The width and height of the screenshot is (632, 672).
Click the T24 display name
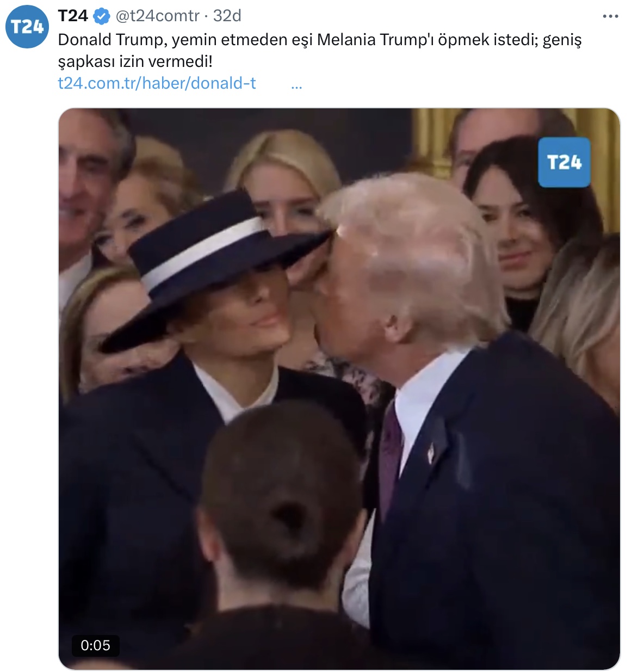tap(73, 16)
